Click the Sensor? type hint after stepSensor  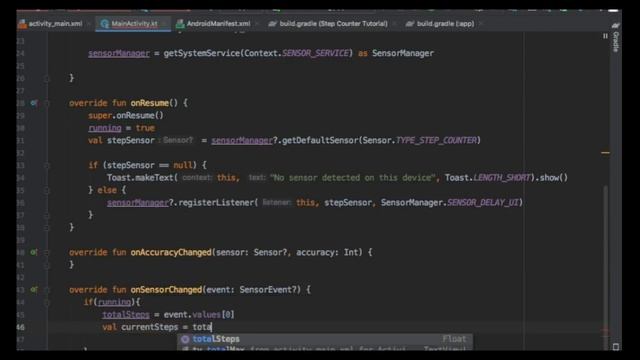click(178, 140)
